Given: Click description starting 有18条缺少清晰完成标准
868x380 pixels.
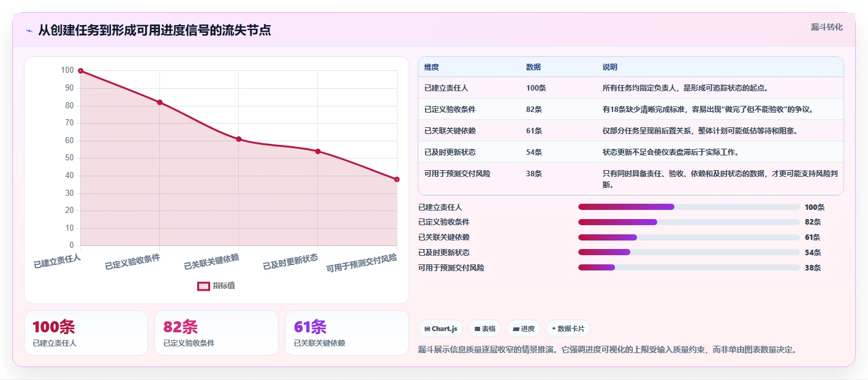Looking at the screenshot, I should click(x=708, y=110).
